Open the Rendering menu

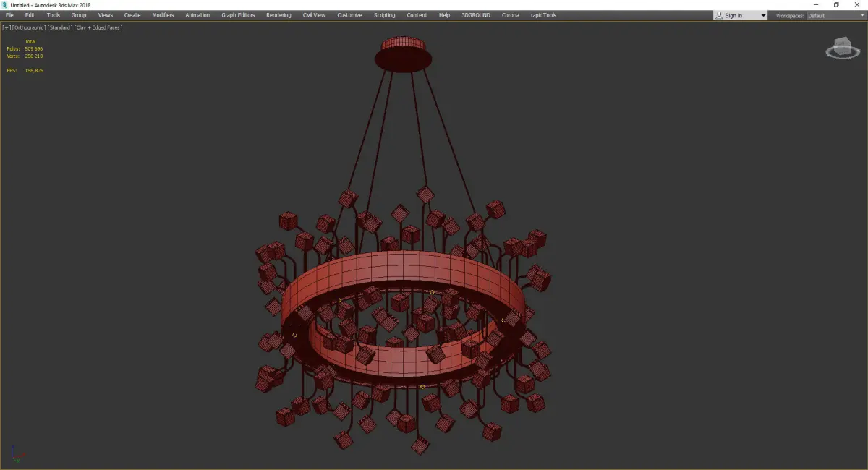click(x=278, y=15)
